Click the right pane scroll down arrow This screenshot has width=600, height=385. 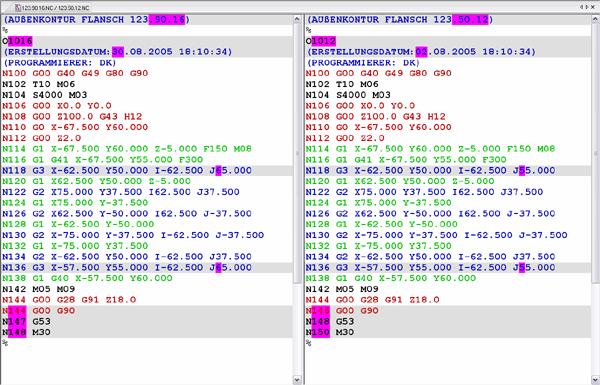click(596, 380)
